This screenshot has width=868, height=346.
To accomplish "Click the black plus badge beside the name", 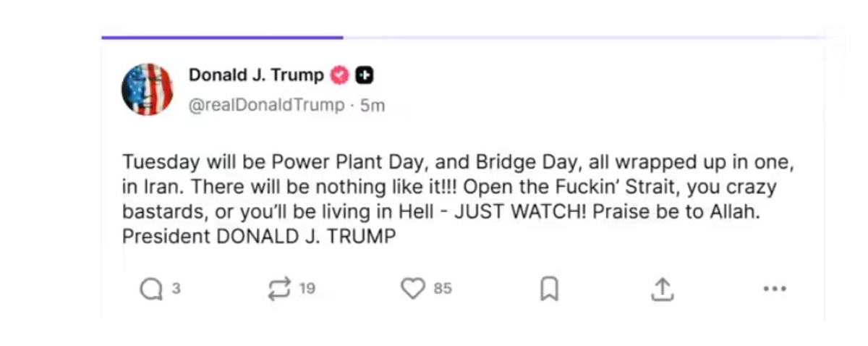I will click(365, 75).
